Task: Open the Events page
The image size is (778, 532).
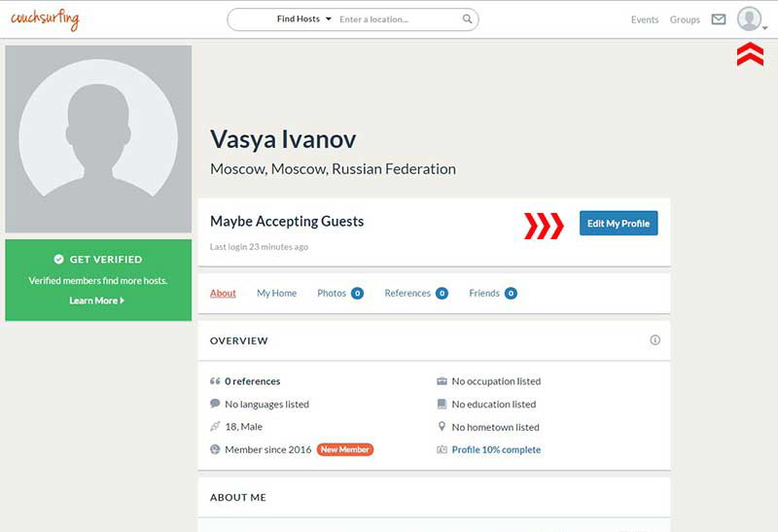Action: tap(645, 19)
